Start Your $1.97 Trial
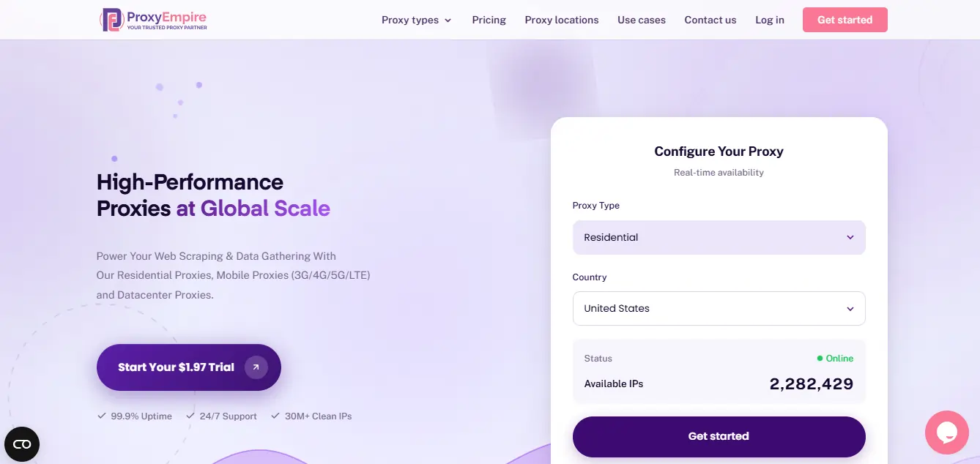980x464 pixels. (x=176, y=367)
